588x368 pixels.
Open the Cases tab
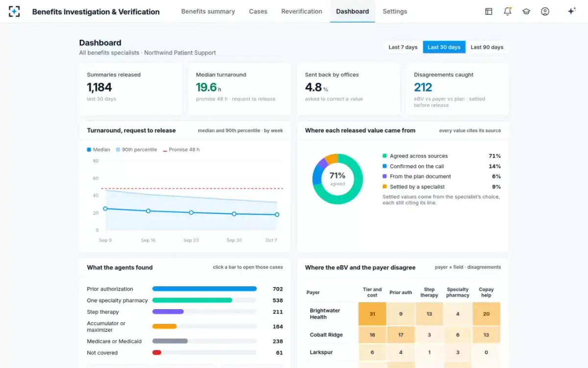258,11
